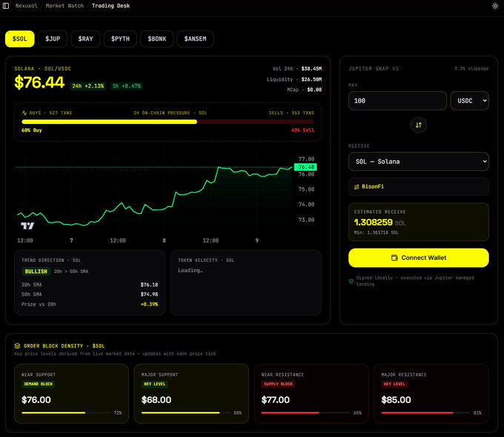
Task: Click the SELLS 353 TXNS label
Action: click(291, 113)
